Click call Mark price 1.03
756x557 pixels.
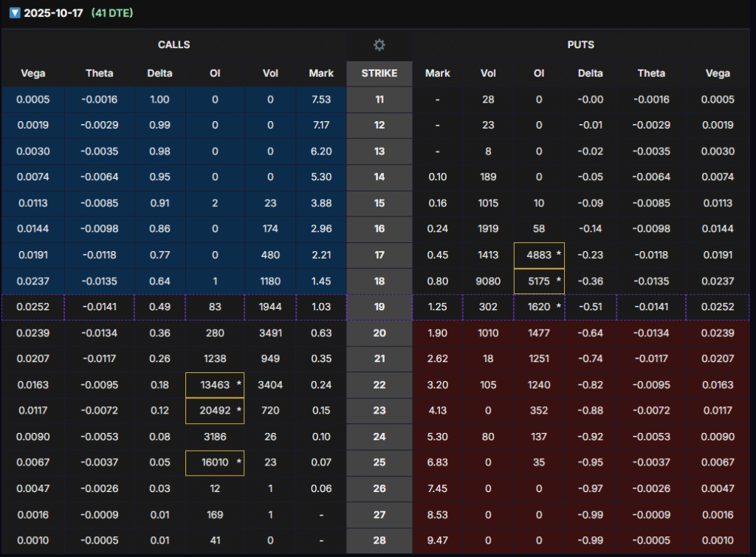point(320,307)
